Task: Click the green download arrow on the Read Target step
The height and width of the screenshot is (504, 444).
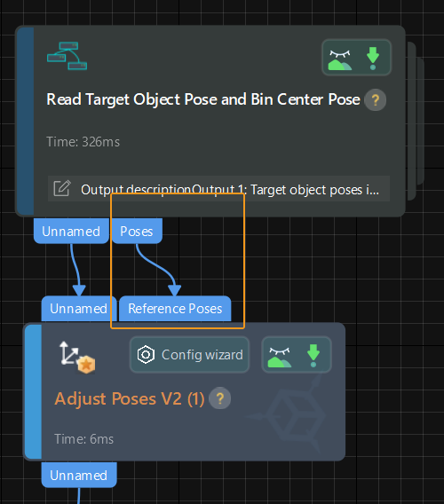Action: click(373, 59)
